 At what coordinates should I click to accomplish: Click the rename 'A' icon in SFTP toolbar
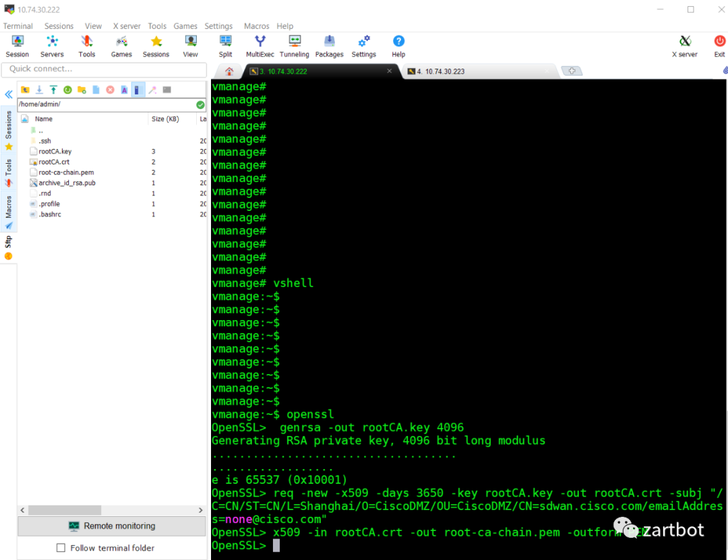coord(125,90)
